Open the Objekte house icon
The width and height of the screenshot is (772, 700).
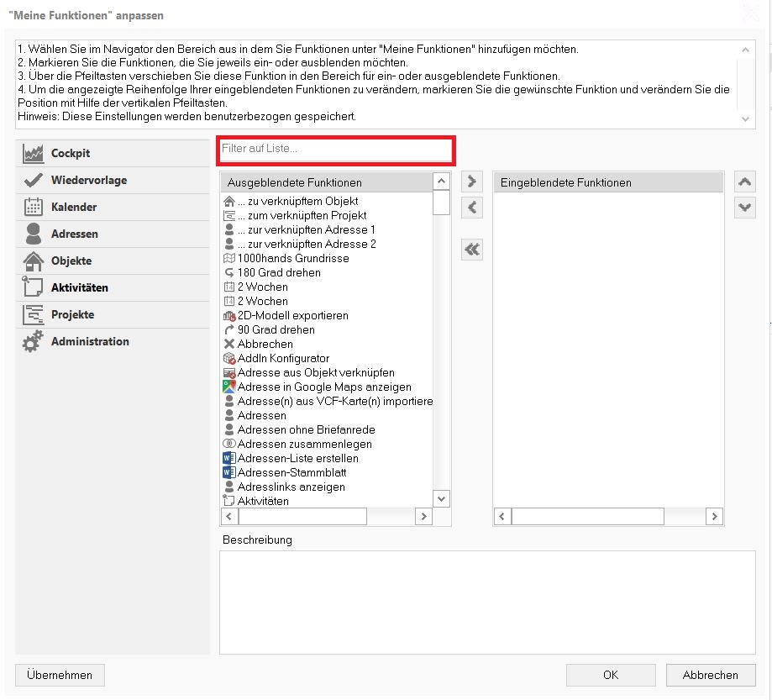coord(34,261)
